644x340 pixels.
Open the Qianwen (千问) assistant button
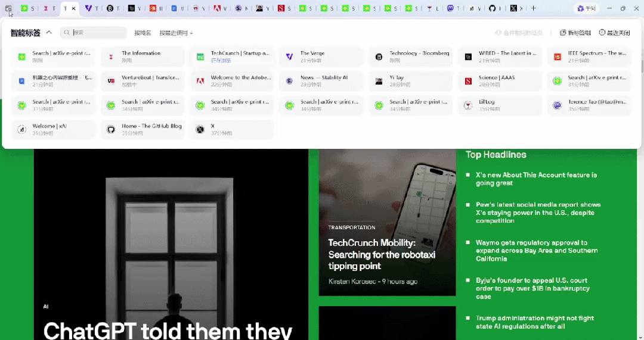[x=586, y=8]
